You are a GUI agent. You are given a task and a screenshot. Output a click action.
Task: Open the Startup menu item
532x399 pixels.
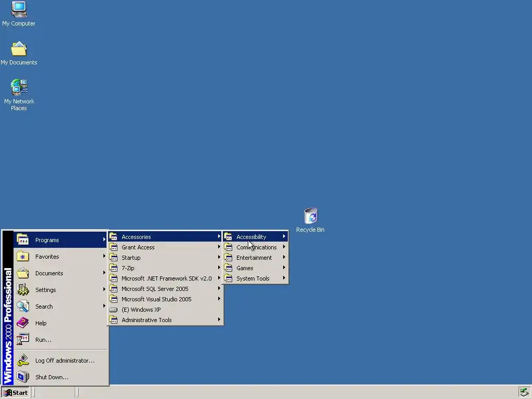165,258
